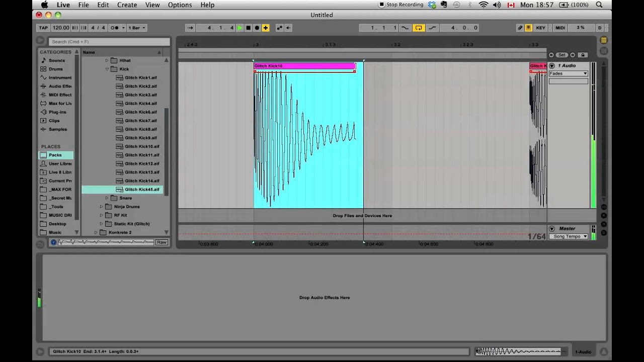Toggle the Punch-In switch

[405, 28]
